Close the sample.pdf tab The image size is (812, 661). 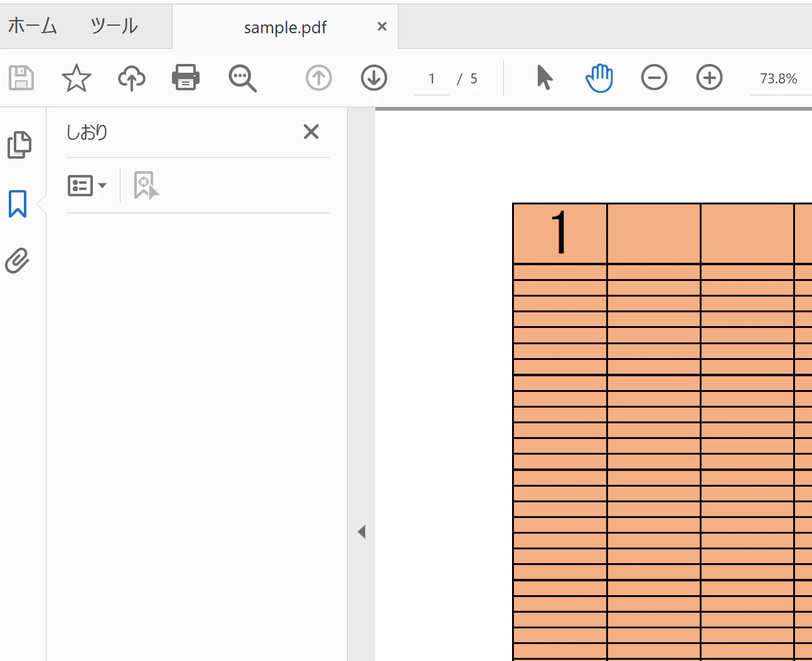click(382, 26)
